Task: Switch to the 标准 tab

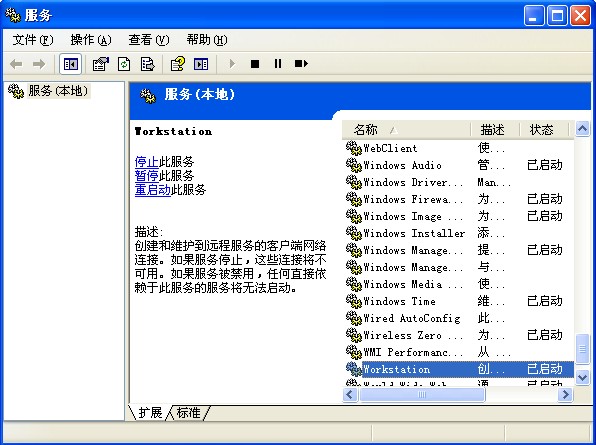Action: [x=189, y=412]
